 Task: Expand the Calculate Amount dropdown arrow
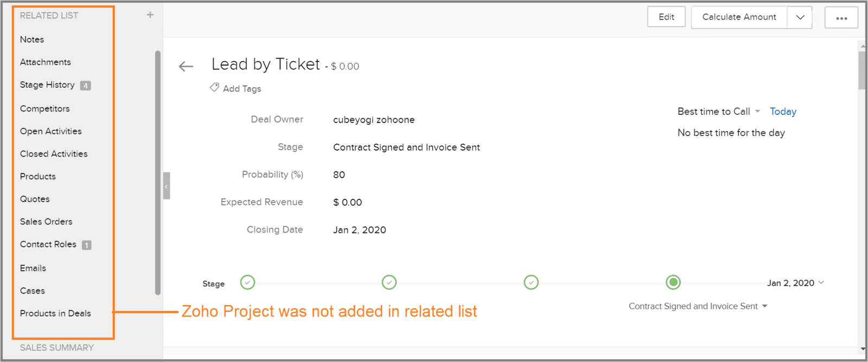click(800, 17)
